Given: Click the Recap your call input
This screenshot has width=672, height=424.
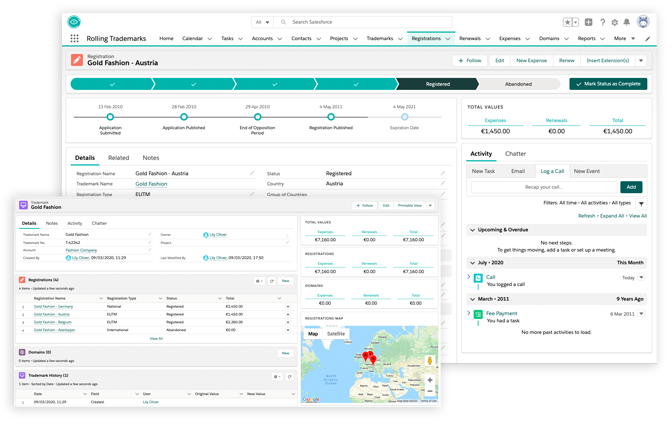Looking at the screenshot, I should (544, 187).
